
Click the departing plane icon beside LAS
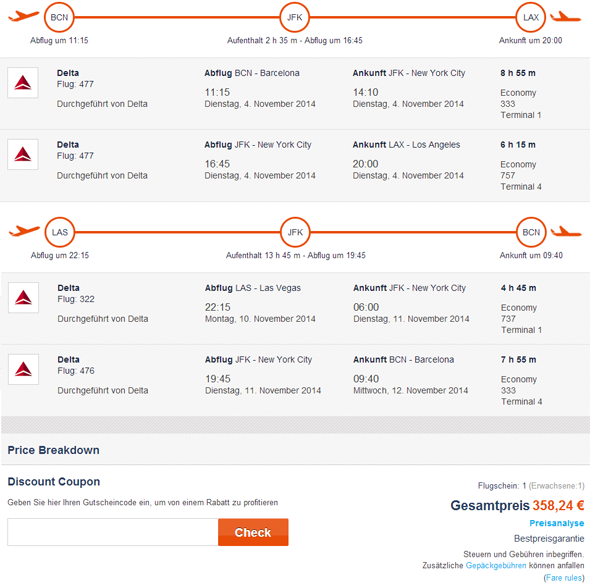tap(24, 231)
